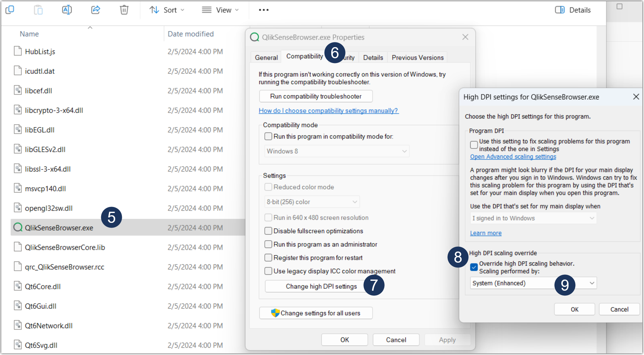Check Register this program for restart
The width and height of the screenshot is (644, 355).
[268, 258]
